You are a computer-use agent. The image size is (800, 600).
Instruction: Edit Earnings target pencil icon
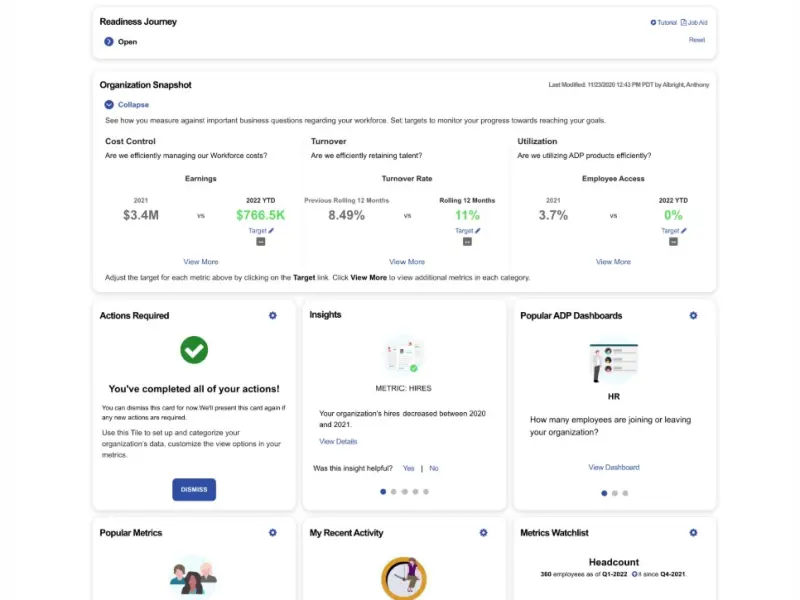point(271,231)
